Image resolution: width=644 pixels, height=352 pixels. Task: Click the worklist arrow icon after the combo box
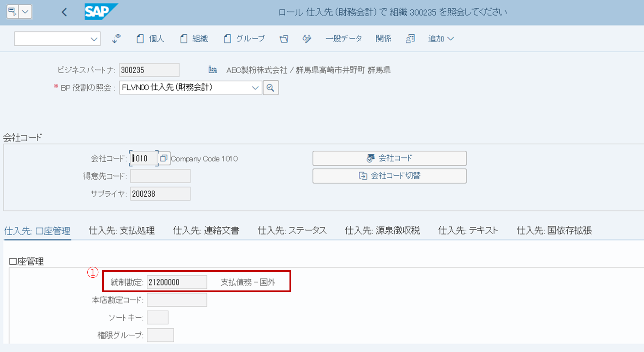(116, 39)
